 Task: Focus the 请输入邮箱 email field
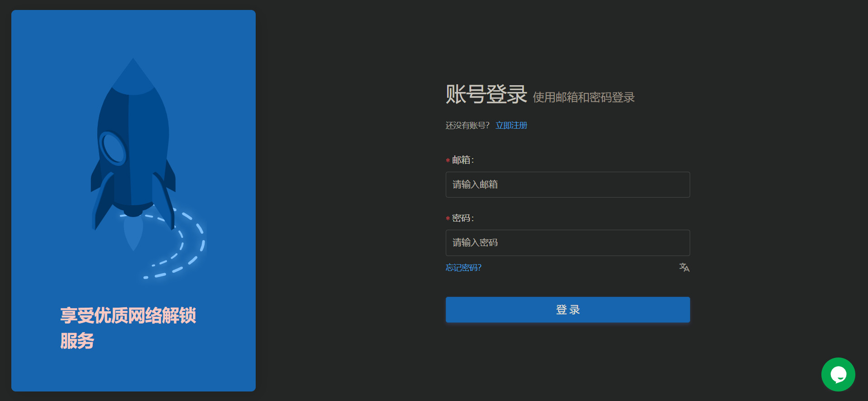coord(568,185)
